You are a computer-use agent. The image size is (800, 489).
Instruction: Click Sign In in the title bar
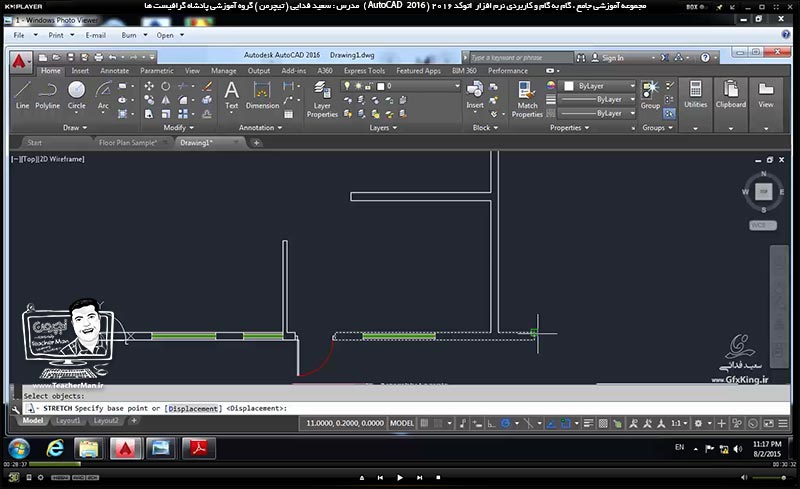[x=612, y=58]
